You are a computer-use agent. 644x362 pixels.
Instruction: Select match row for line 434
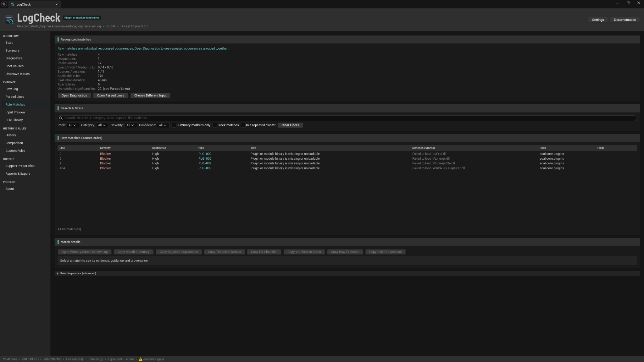347,168
